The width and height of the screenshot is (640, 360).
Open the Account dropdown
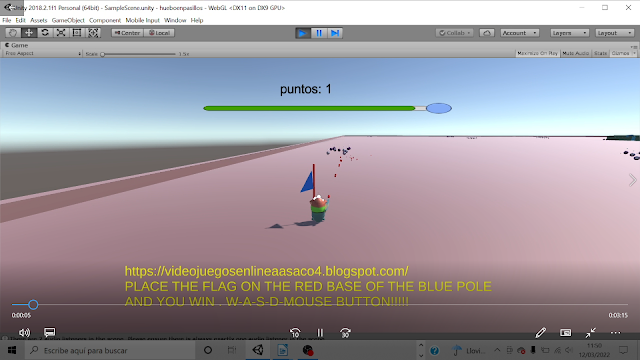pyautogui.click(x=520, y=33)
